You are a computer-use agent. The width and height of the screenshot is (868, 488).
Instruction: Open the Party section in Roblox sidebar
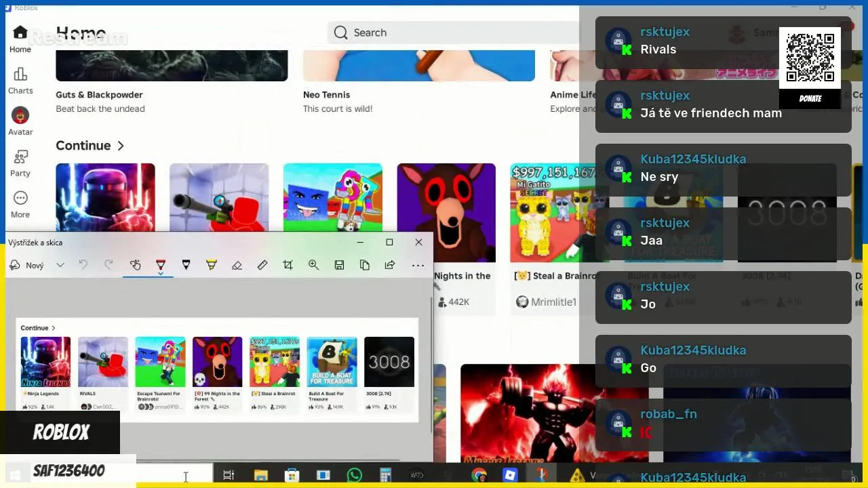coord(20,163)
